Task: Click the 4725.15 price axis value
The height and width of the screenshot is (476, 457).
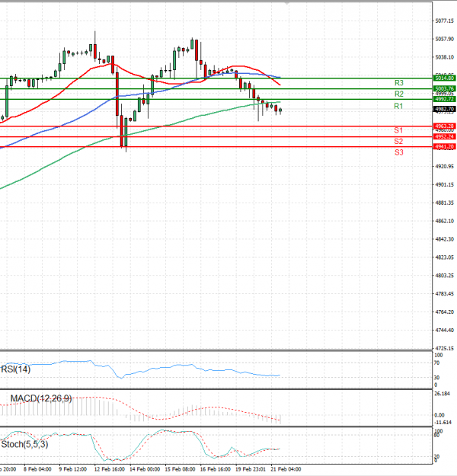Action: pos(445,349)
